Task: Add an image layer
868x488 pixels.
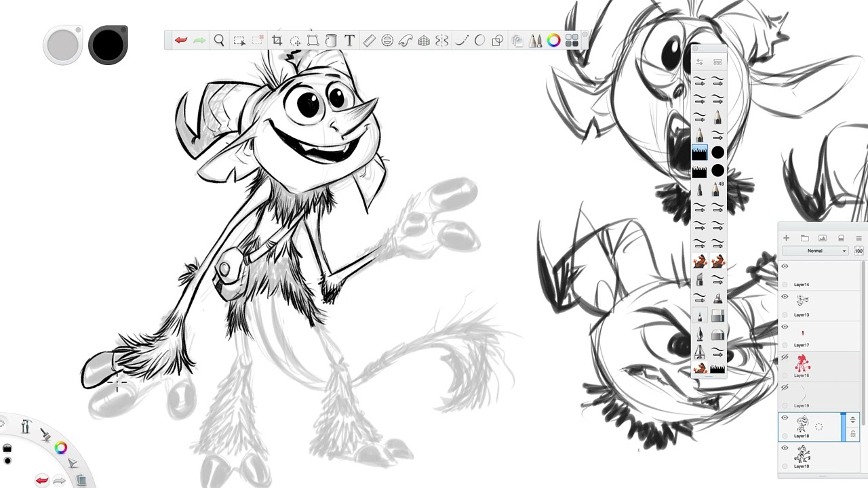Action: (x=823, y=238)
